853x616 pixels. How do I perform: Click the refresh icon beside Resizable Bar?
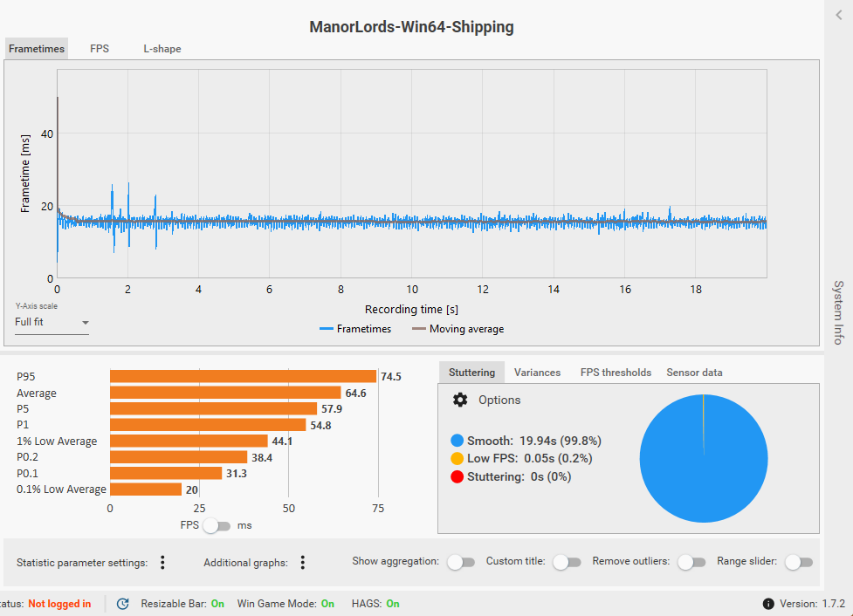[x=123, y=604]
